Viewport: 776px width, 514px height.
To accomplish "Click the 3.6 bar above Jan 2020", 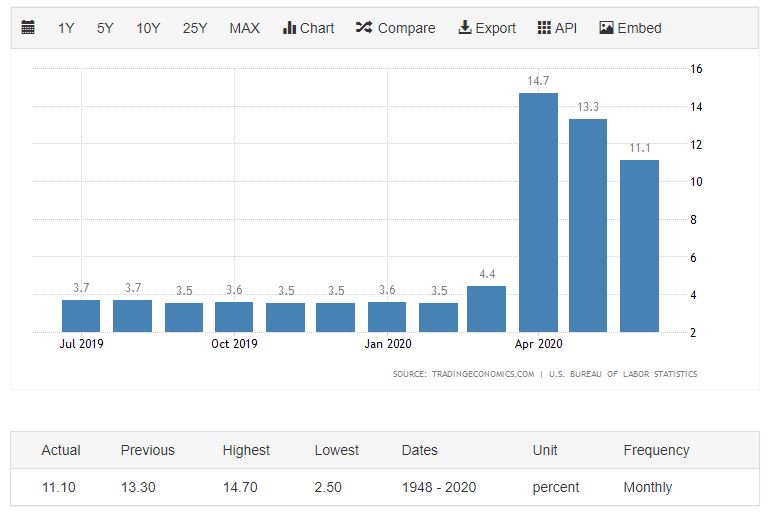I will click(387, 317).
